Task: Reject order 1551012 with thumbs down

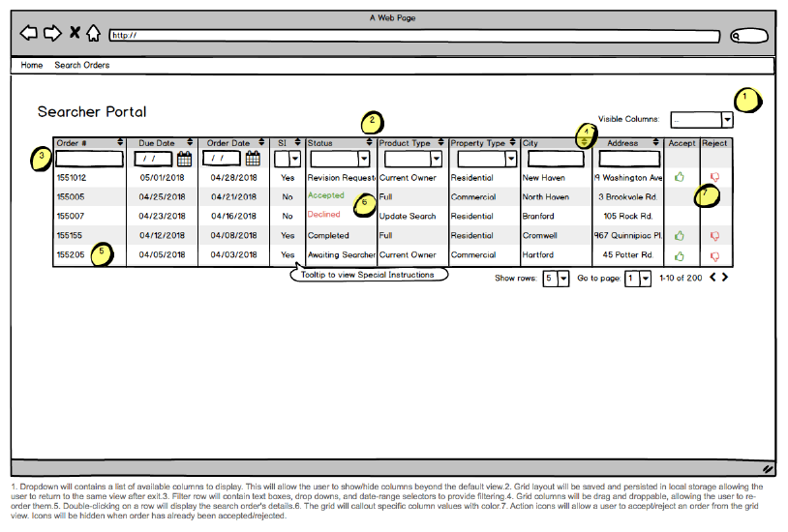Action: point(714,177)
